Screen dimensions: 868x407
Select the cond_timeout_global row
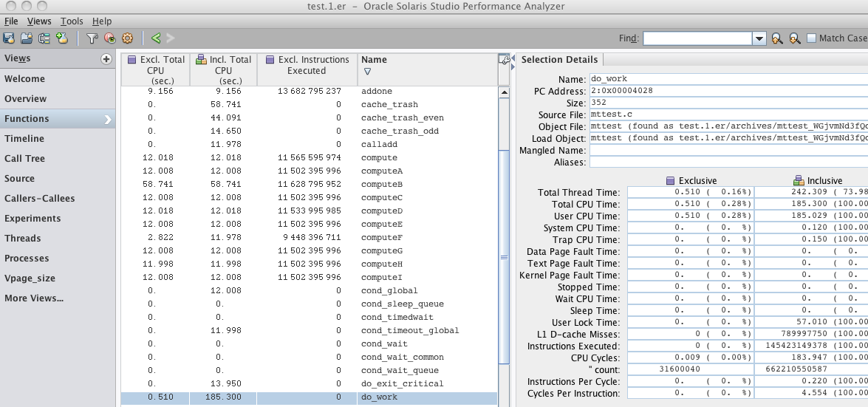point(309,330)
